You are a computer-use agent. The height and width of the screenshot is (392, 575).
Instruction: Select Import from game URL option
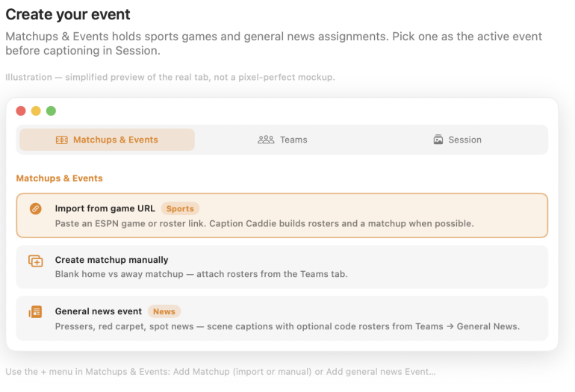pyautogui.click(x=282, y=216)
